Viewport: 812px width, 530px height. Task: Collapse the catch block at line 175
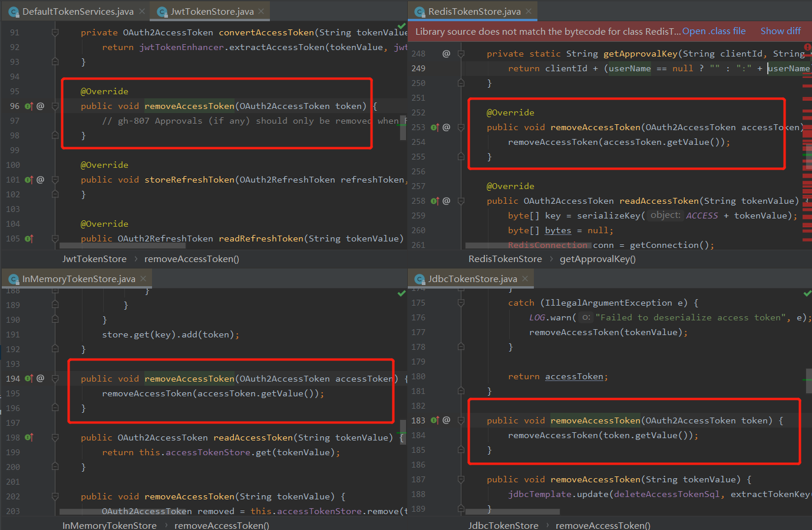[461, 303]
